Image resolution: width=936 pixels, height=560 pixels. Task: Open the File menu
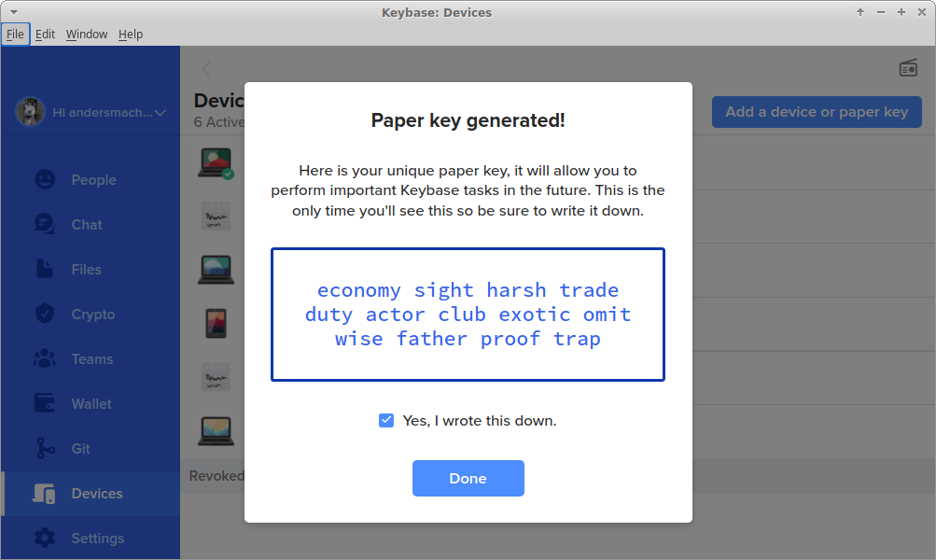coord(15,34)
